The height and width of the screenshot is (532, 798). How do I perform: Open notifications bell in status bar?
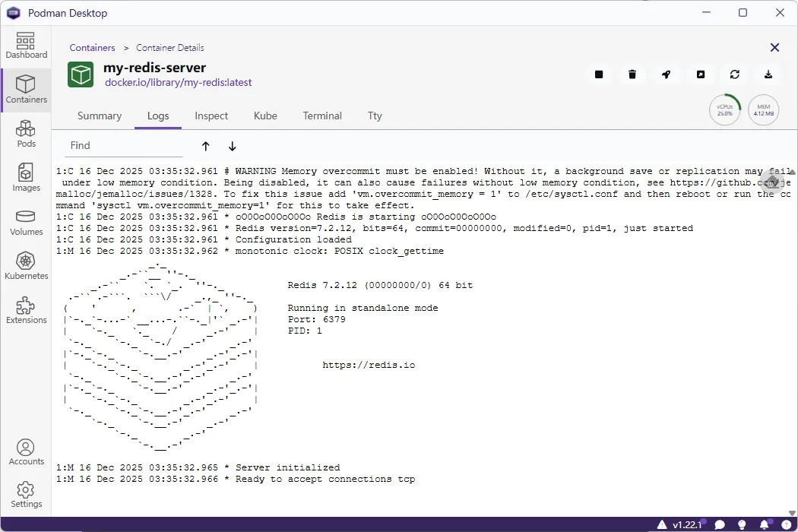click(765, 524)
